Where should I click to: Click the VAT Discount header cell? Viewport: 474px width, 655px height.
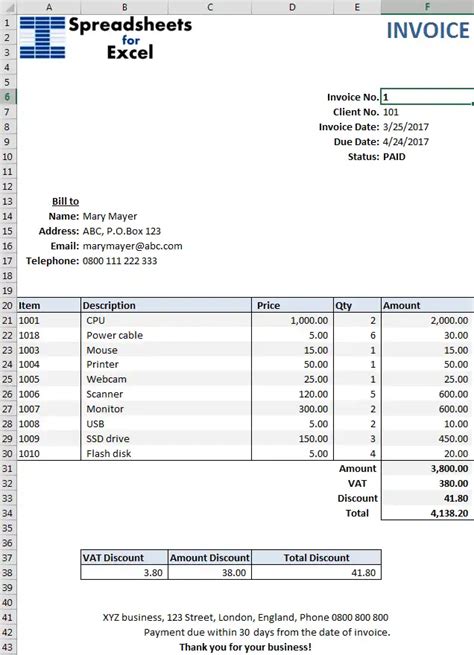pos(124,558)
